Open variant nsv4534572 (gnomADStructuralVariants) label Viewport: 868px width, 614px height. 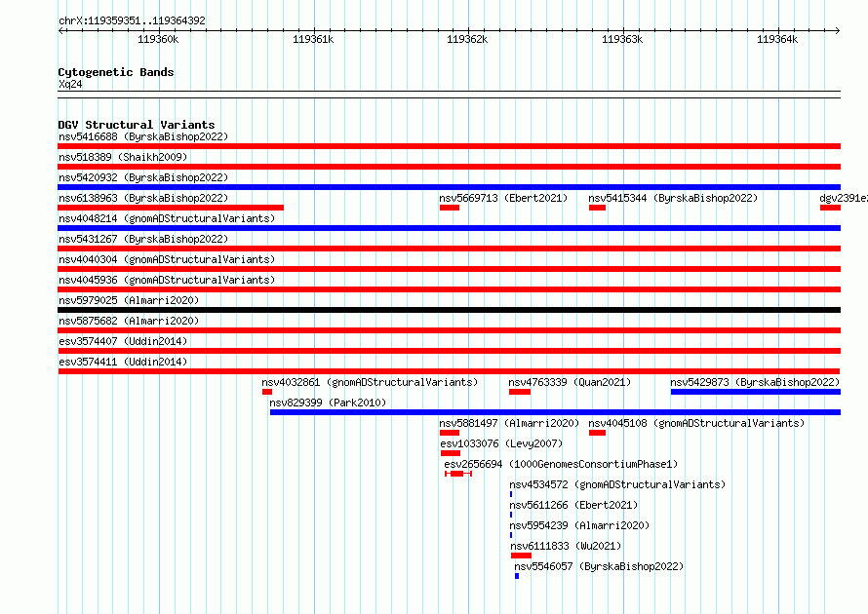point(617,484)
